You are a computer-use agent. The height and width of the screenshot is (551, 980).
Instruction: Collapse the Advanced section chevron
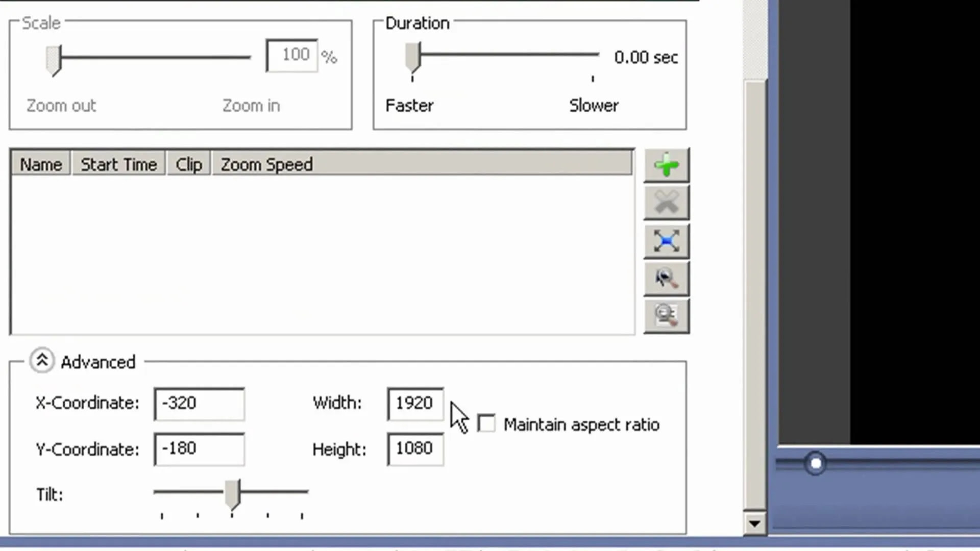(x=42, y=361)
